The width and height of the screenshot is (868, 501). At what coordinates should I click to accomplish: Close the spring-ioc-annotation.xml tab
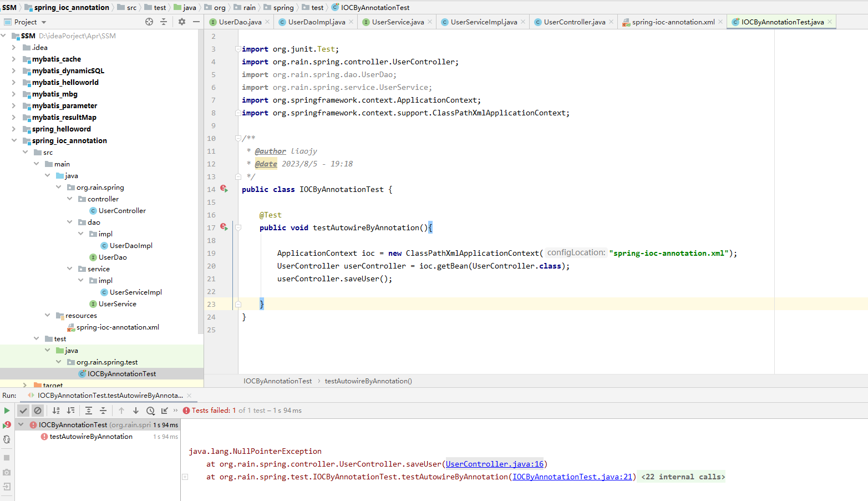[x=720, y=22]
